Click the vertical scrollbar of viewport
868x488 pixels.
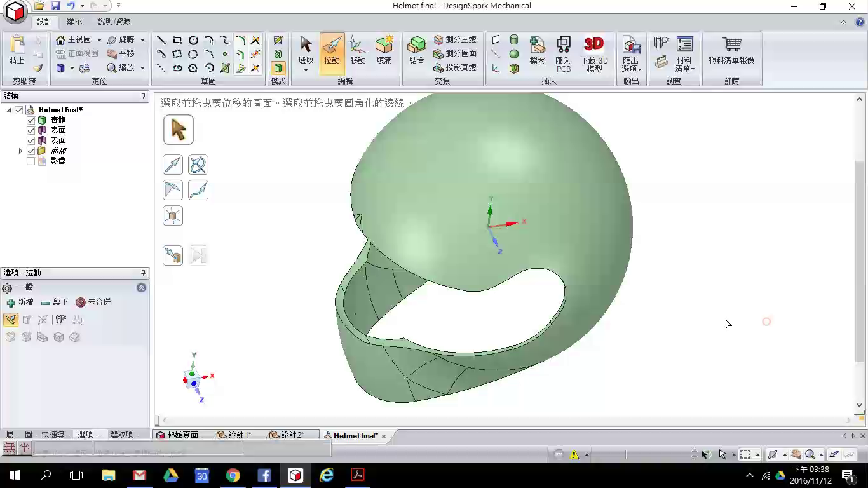point(859,261)
